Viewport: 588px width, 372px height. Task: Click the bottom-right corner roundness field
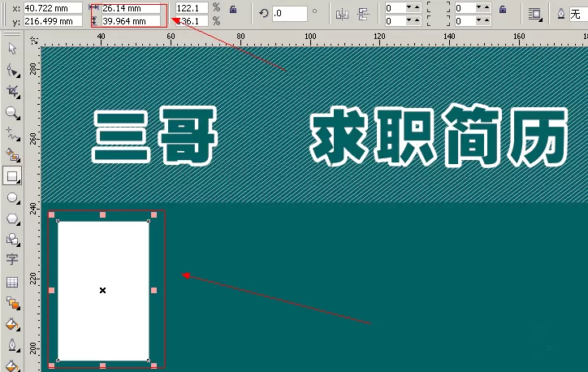(x=465, y=21)
